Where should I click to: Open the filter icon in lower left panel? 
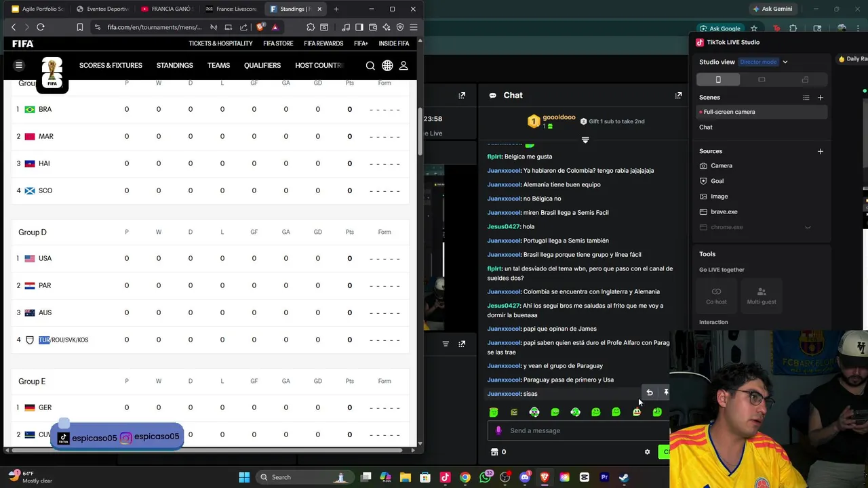(x=446, y=344)
